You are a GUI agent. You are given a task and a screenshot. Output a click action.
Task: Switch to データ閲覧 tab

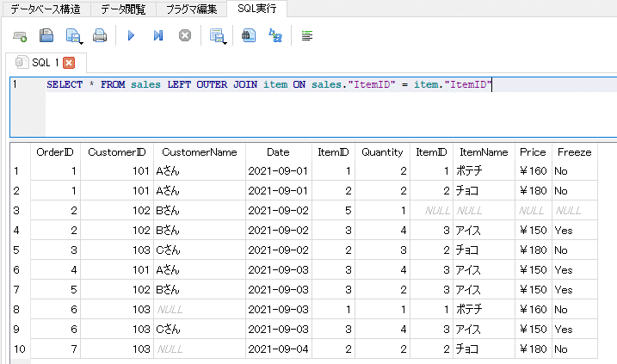[x=123, y=9]
